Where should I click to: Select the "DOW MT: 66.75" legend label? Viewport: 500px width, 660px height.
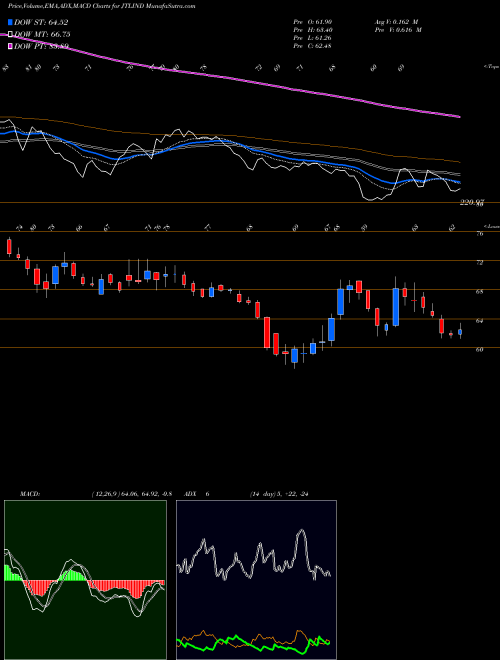42,35
